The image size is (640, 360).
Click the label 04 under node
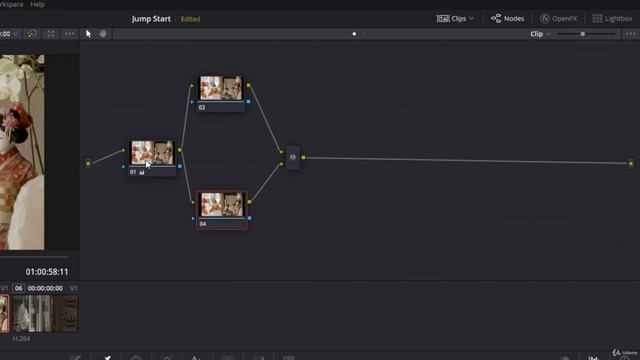point(203,224)
